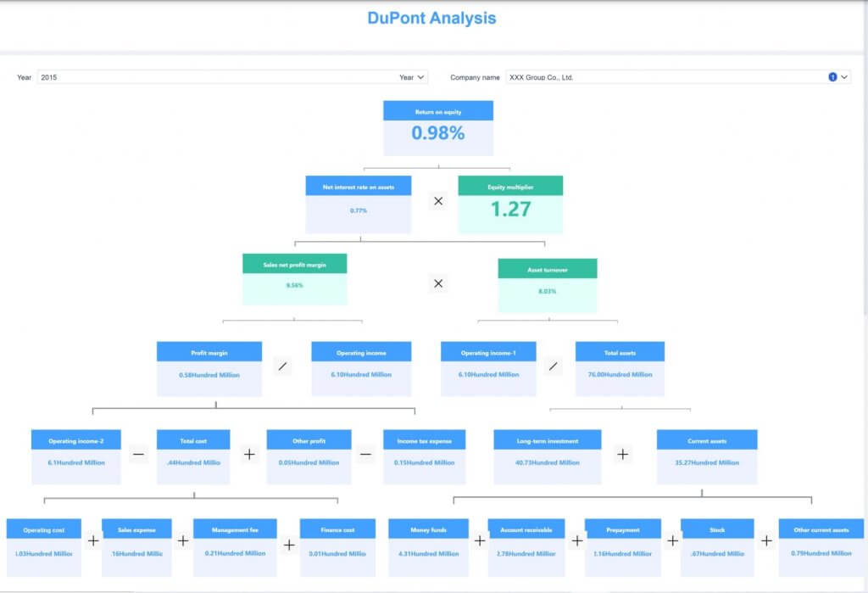Click plus sign between Long-term investment and Current assets
Screen dimensions: 868x593
622,455
